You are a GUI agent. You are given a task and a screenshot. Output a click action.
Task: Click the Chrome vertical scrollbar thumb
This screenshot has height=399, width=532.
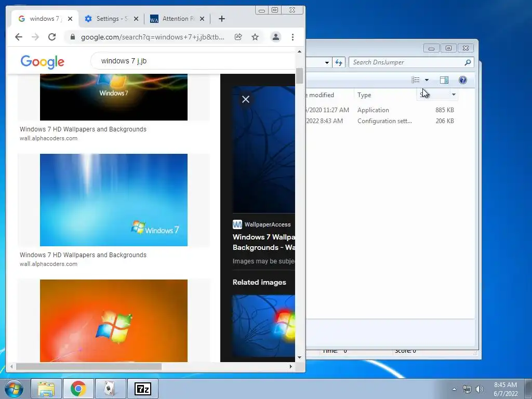[299, 76]
